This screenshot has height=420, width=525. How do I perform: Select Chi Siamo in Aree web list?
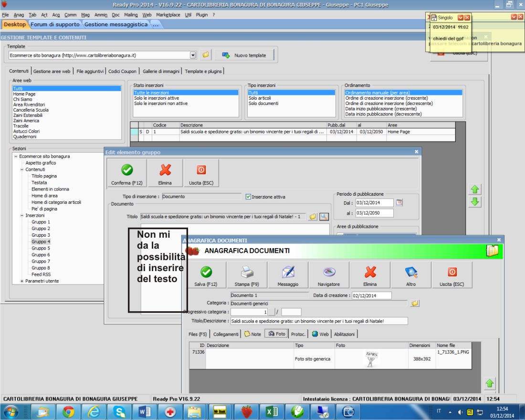coord(23,99)
